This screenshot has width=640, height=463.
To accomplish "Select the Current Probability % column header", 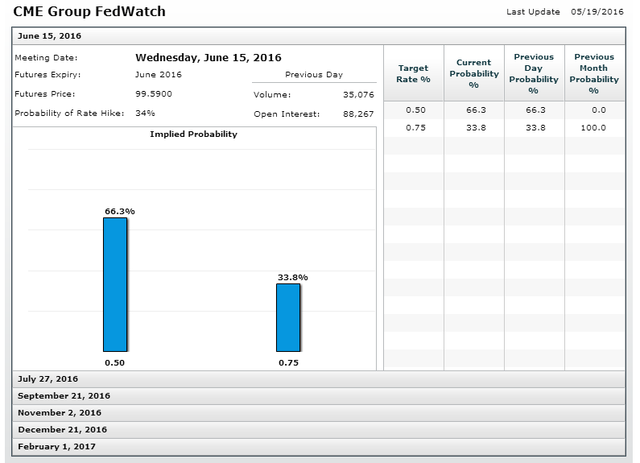I will [473, 73].
